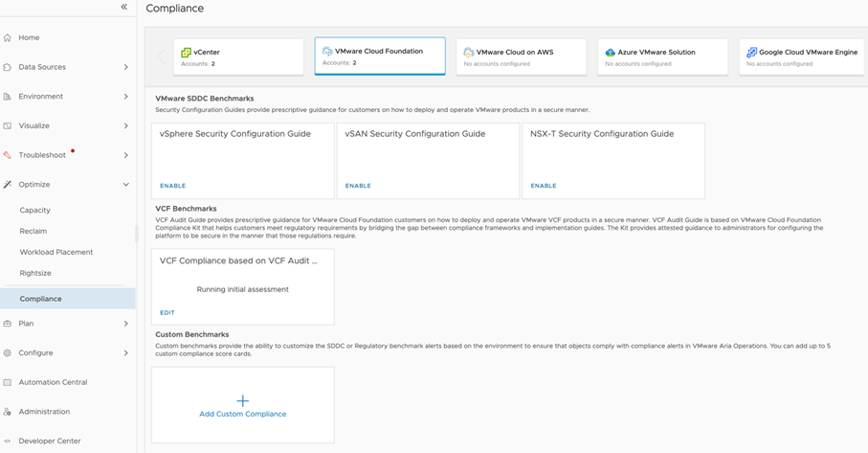This screenshot has height=453, width=868.
Task: Select the VMware Cloud on AWS card
Action: 521,57
